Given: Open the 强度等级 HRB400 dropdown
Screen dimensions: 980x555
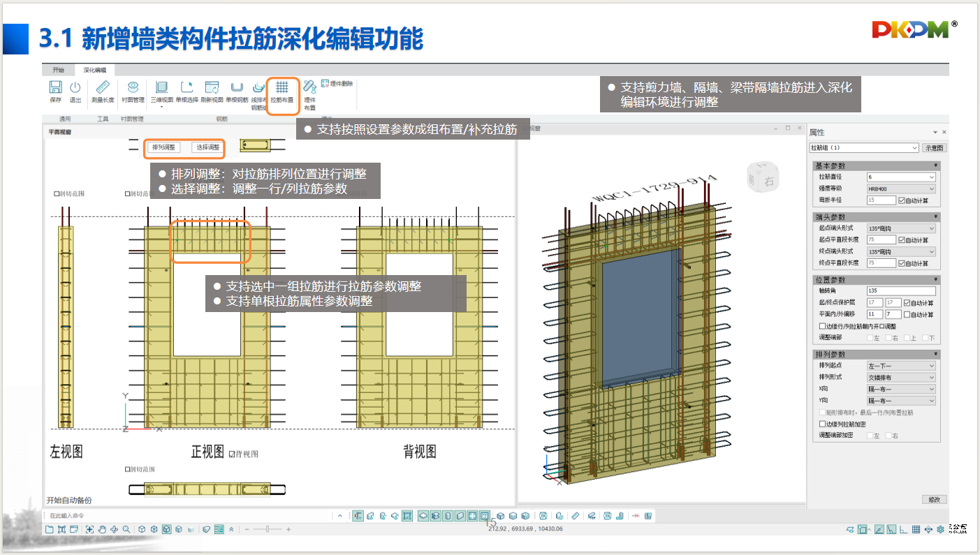Looking at the screenshot, I should click(900, 188).
